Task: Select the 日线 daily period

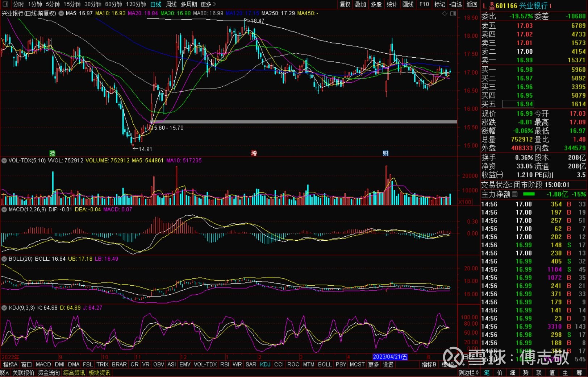Action: pos(156,4)
